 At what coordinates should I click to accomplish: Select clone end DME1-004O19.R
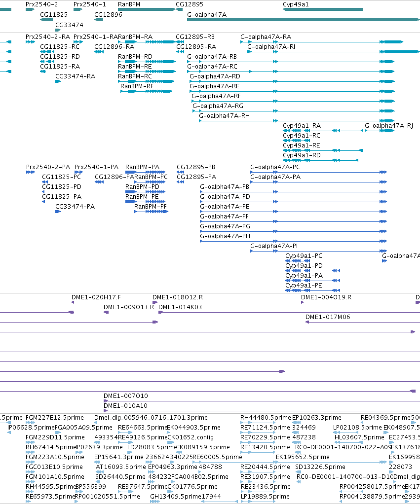click(x=326, y=297)
